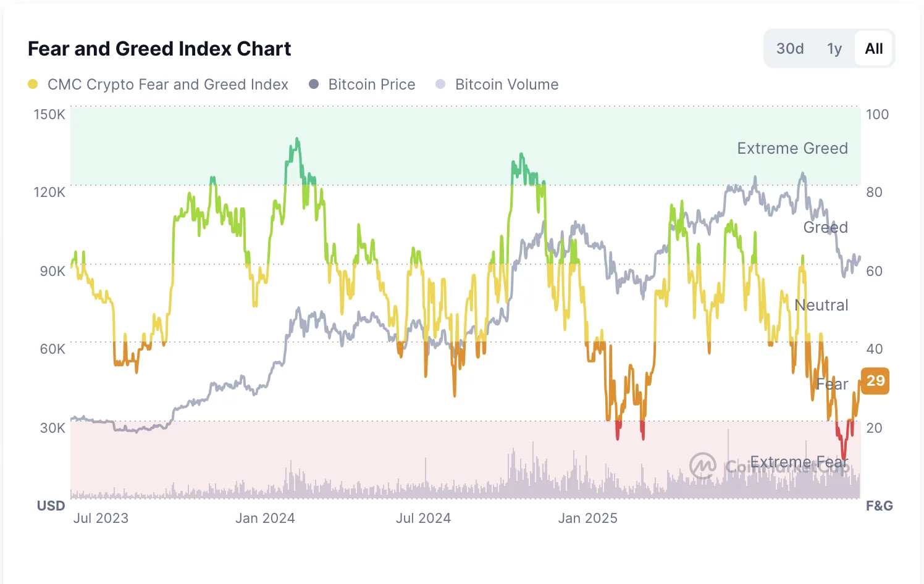Click the Extreme Fear zone label
The width and height of the screenshot is (924, 584).
pyautogui.click(x=800, y=462)
